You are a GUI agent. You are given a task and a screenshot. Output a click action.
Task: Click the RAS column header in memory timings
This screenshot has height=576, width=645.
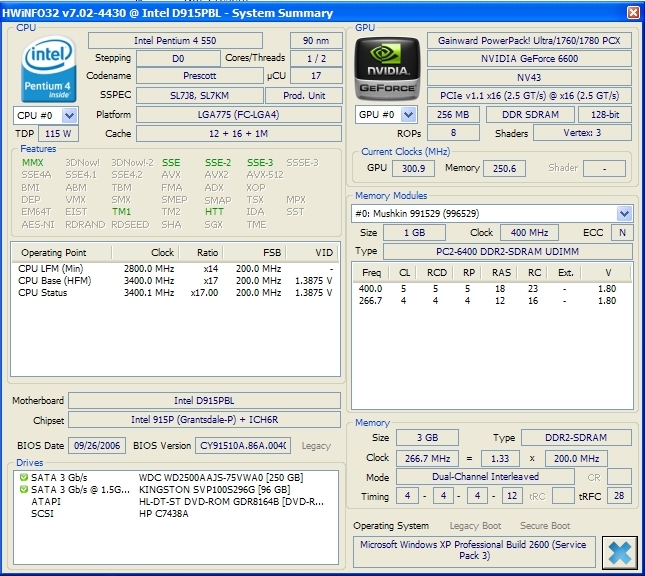501,273
